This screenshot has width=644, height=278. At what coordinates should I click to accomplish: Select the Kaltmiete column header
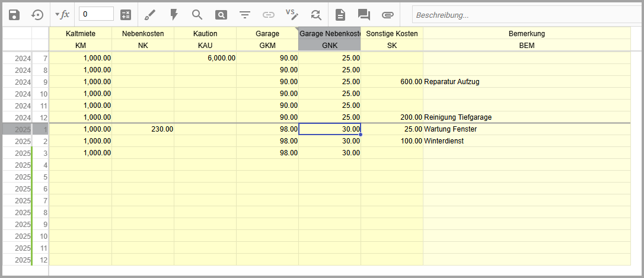[81, 34]
